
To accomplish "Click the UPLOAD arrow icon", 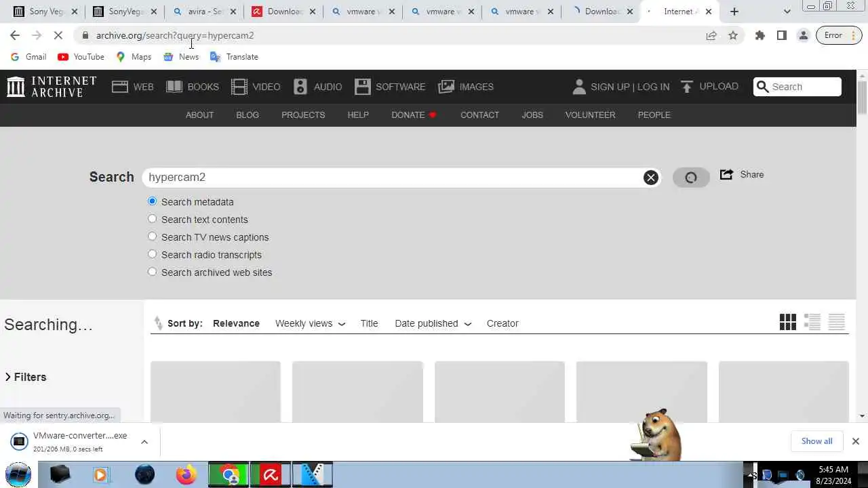I will tap(687, 87).
